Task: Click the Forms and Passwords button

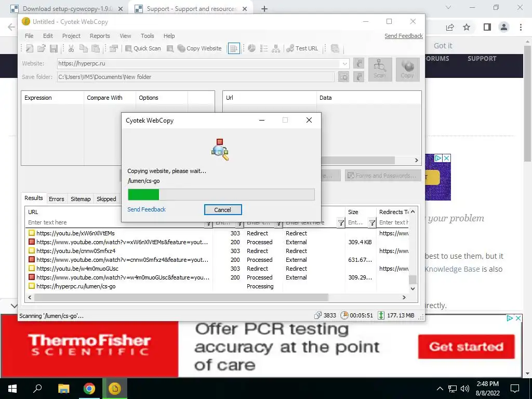Action: point(383,176)
